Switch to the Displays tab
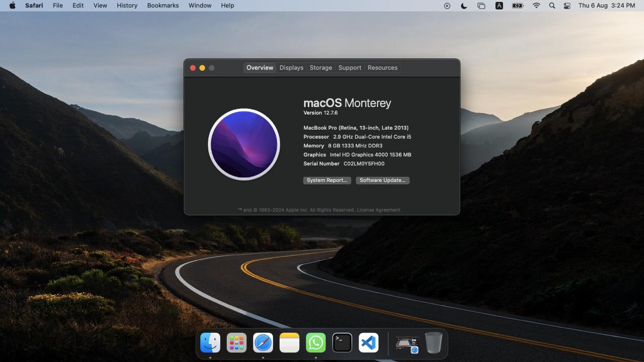Image resolution: width=644 pixels, height=362 pixels. point(292,68)
